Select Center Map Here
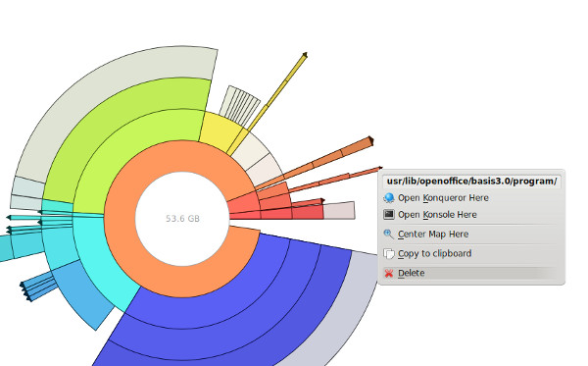The width and height of the screenshot is (588, 366). (433, 235)
